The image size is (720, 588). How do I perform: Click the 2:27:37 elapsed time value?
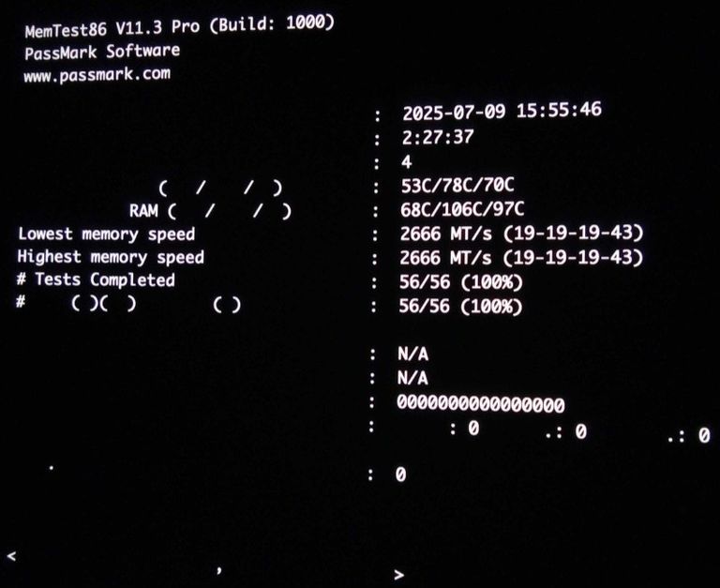coord(437,137)
